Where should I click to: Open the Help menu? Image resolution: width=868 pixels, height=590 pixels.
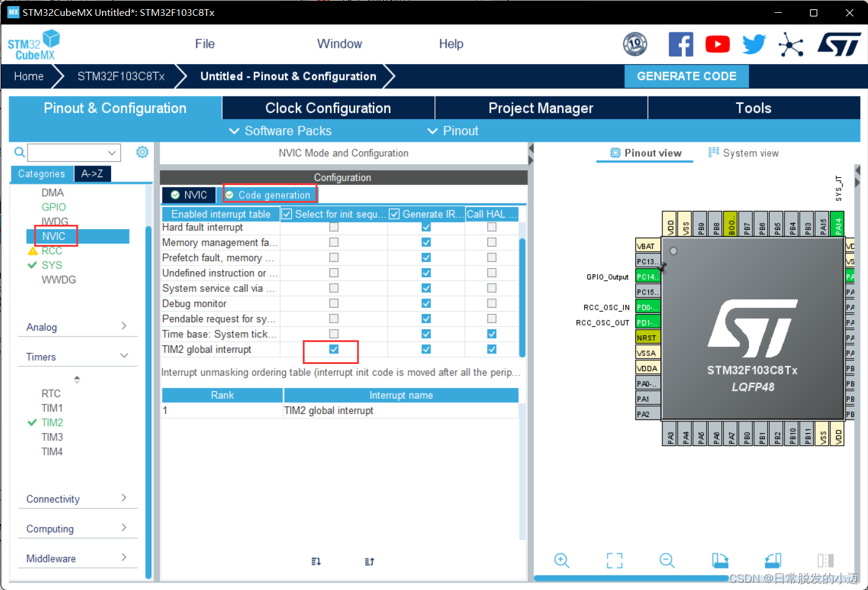point(451,44)
